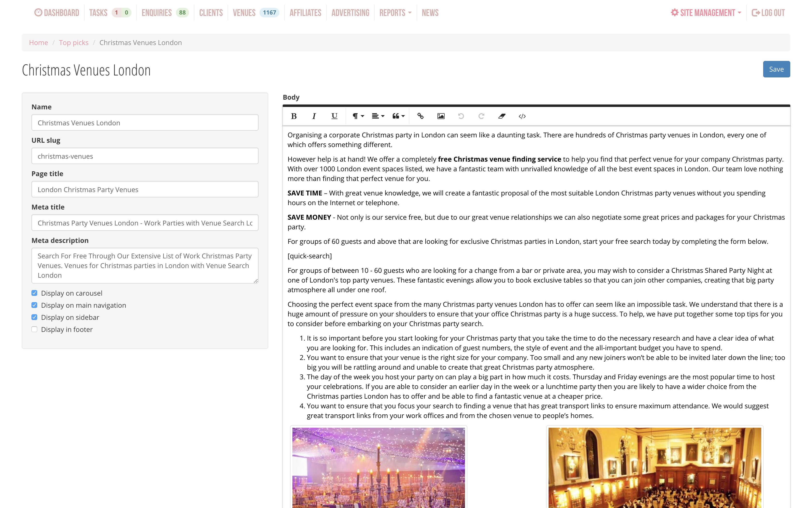Go to the Clients section
The height and width of the screenshot is (508, 812).
(x=211, y=13)
